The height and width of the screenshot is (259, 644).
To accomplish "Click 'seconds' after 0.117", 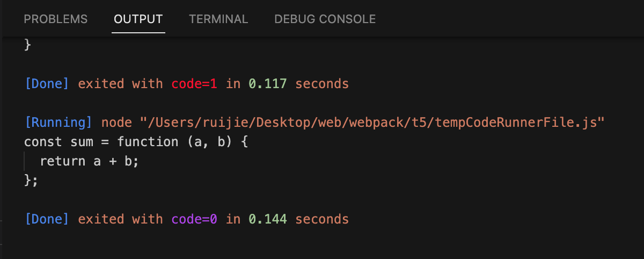I will [322, 84].
